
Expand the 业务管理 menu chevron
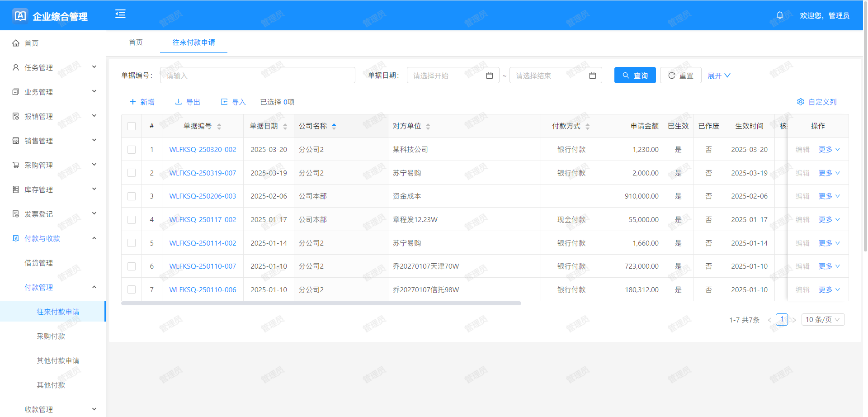point(94,91)
